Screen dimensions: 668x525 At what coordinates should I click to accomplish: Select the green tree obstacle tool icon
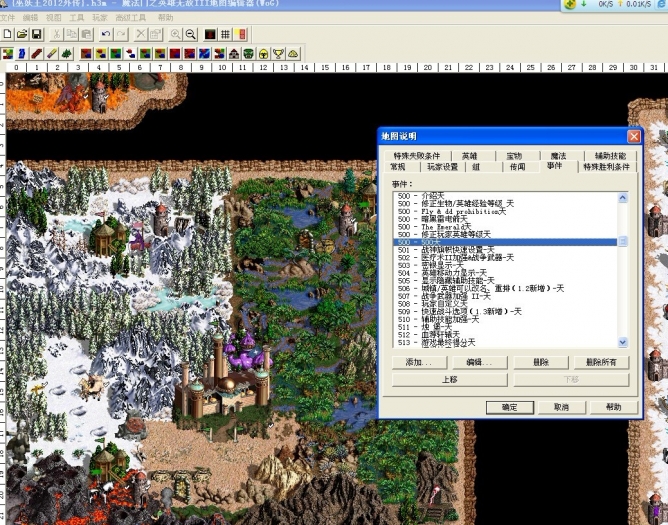point(66,54)
